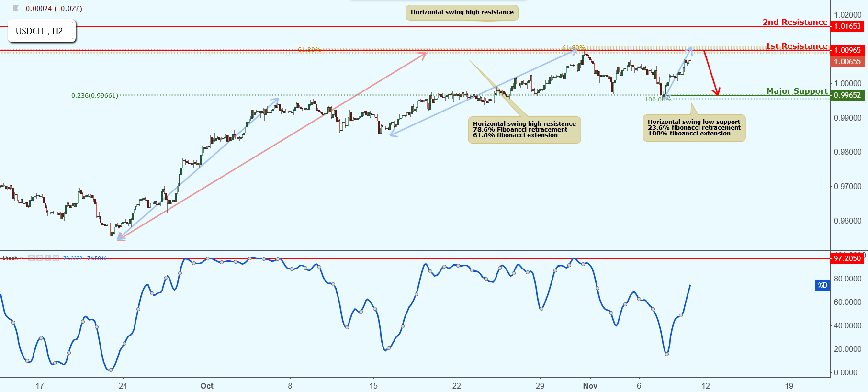Click the 80.0000 Stoch axis label

848,279
